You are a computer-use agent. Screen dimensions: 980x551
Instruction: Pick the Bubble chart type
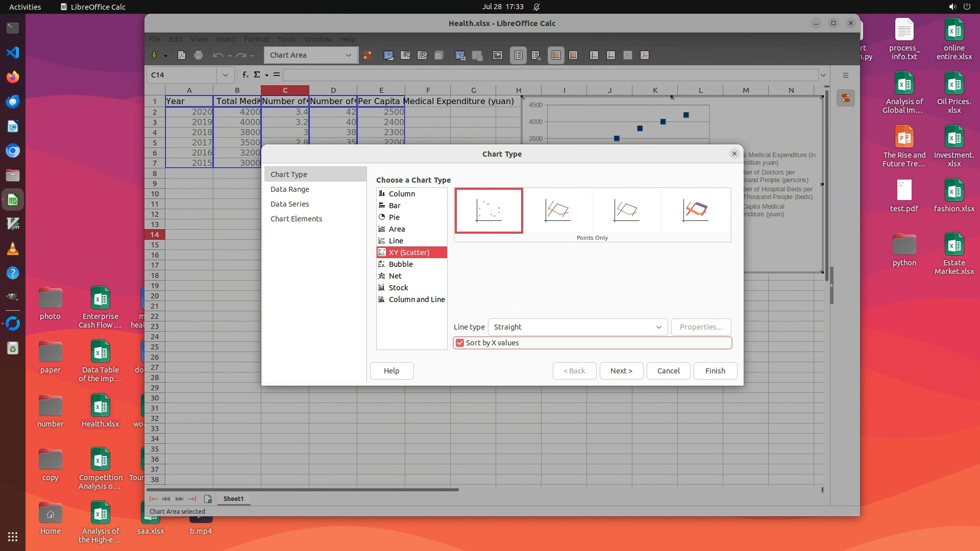pos(400,264)
